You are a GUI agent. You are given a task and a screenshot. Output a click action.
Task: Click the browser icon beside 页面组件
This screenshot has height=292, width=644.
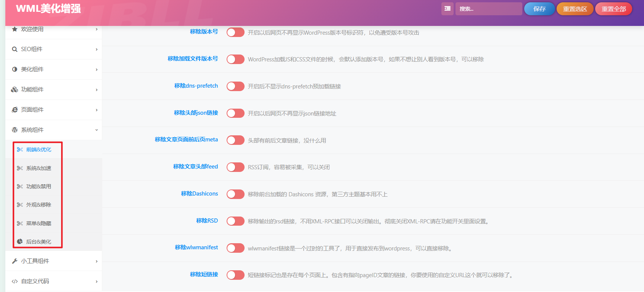click(14, 110)
